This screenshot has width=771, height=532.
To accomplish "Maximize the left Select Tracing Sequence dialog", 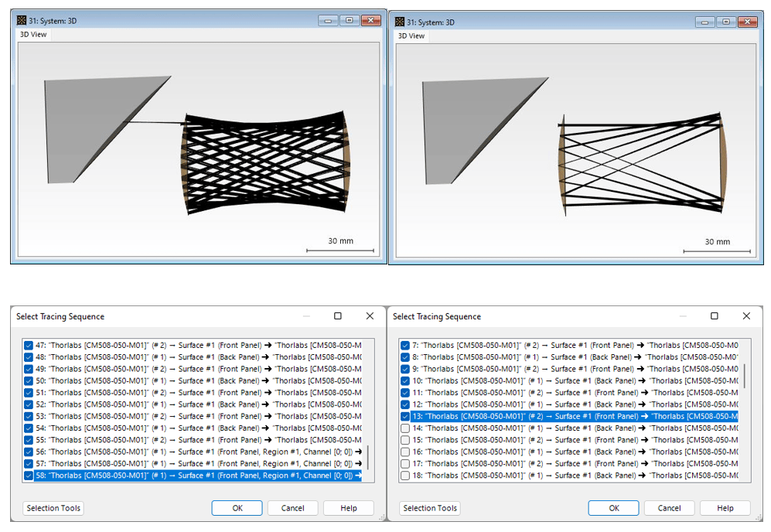I will tap(338, 315).
